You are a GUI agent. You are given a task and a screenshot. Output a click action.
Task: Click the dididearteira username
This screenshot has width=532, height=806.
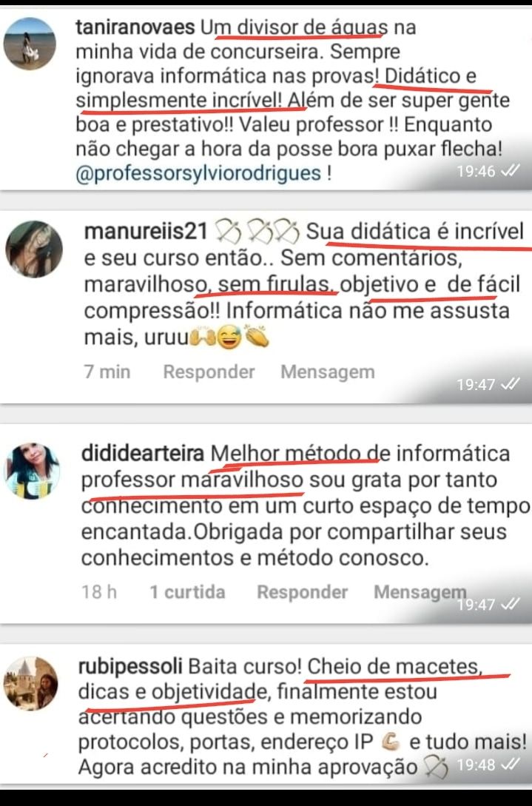click(142, 454)
